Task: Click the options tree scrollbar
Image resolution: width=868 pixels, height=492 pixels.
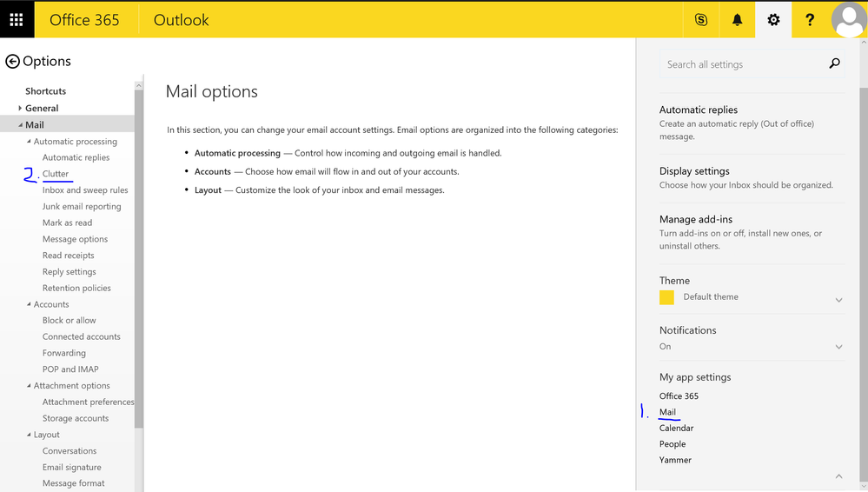Action: click(138, 258)
